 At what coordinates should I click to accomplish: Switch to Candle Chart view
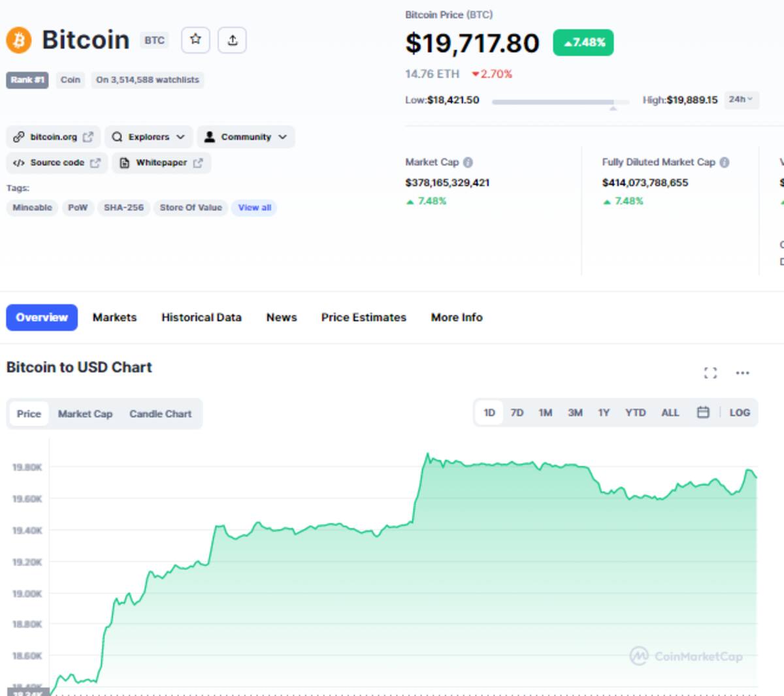(x=160, y=413)
